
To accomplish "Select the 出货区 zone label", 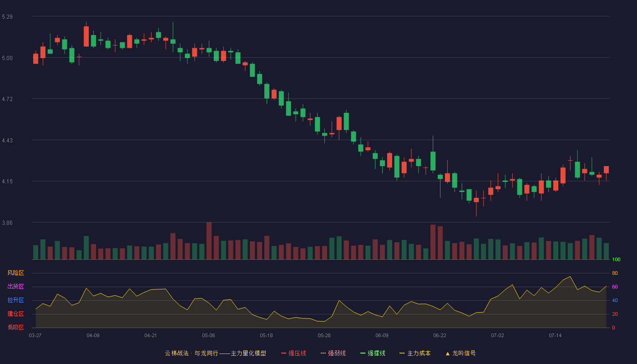I will coord(15,287).
